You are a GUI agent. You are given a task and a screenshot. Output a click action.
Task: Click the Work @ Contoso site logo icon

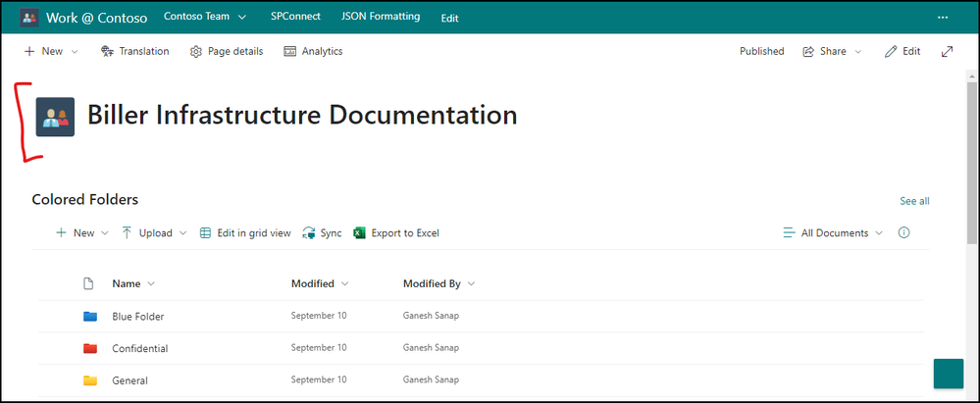28,18
